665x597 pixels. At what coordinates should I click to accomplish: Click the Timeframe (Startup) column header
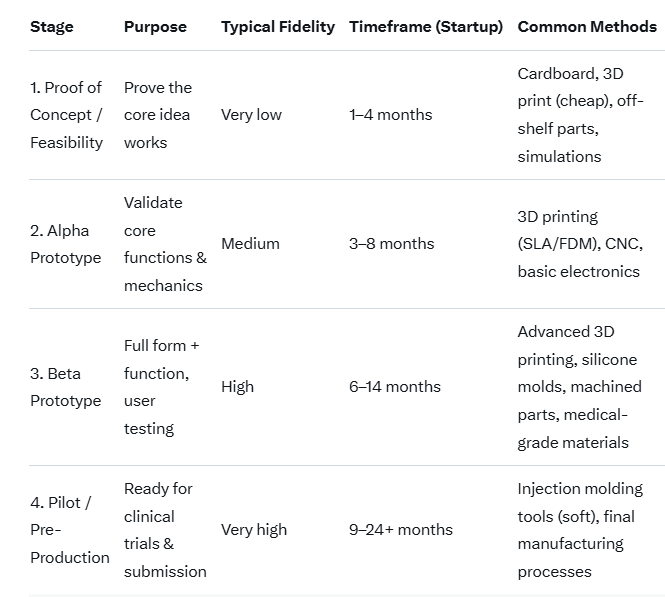426,27
